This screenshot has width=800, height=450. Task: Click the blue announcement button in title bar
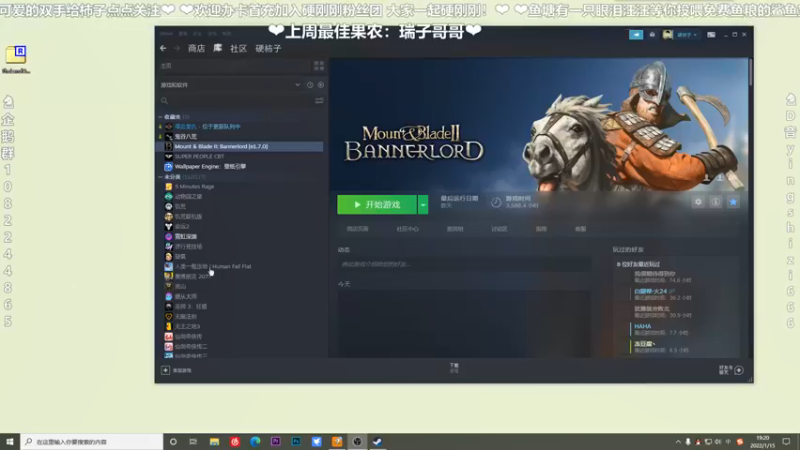pyautogui.click(x=636, y=35)
